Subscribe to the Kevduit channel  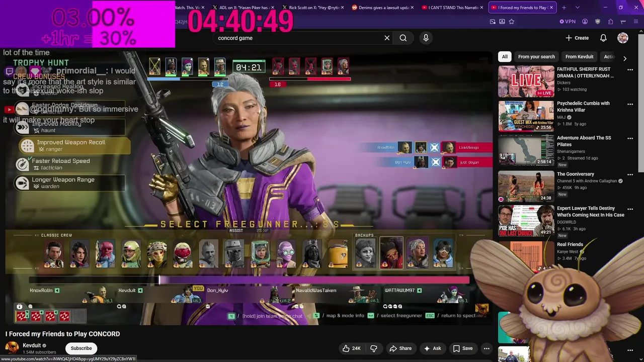pos(81,348)
